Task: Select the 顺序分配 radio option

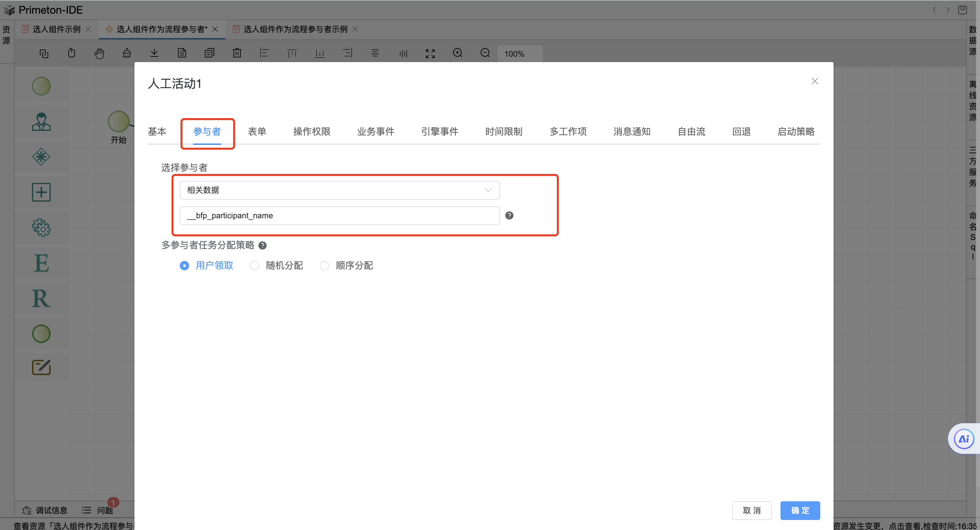Action: point(324,265)
